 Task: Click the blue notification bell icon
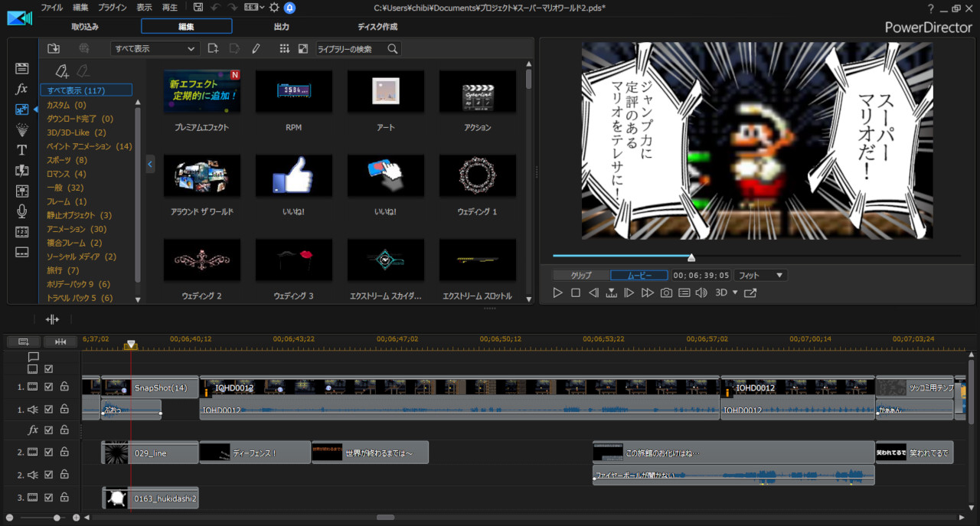pos(289,7)
